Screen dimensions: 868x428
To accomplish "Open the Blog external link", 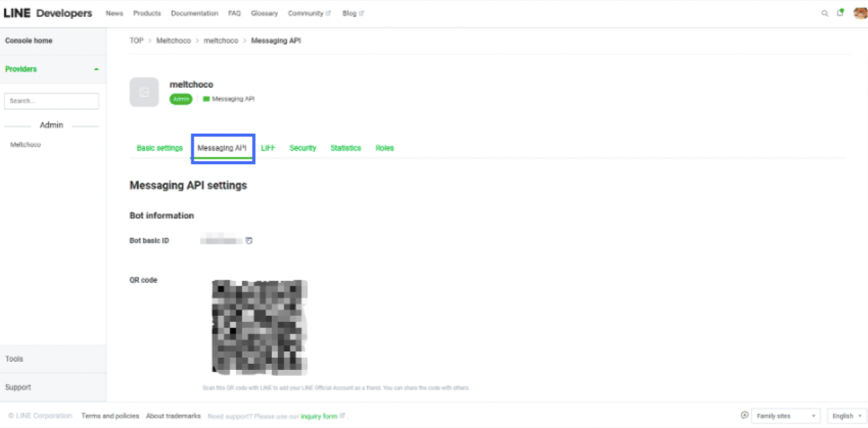I will [x=353, y=14].
